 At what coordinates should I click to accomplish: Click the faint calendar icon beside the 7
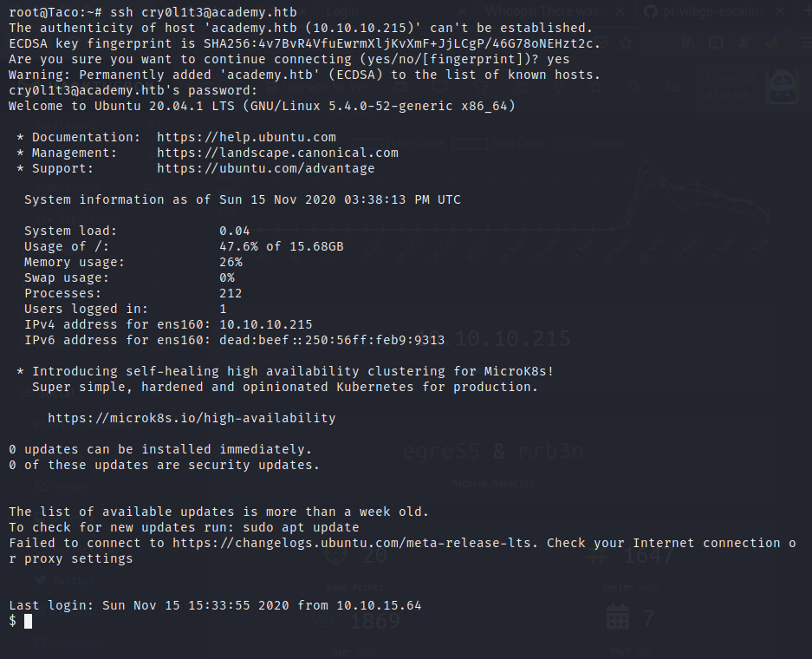[617, 617]
